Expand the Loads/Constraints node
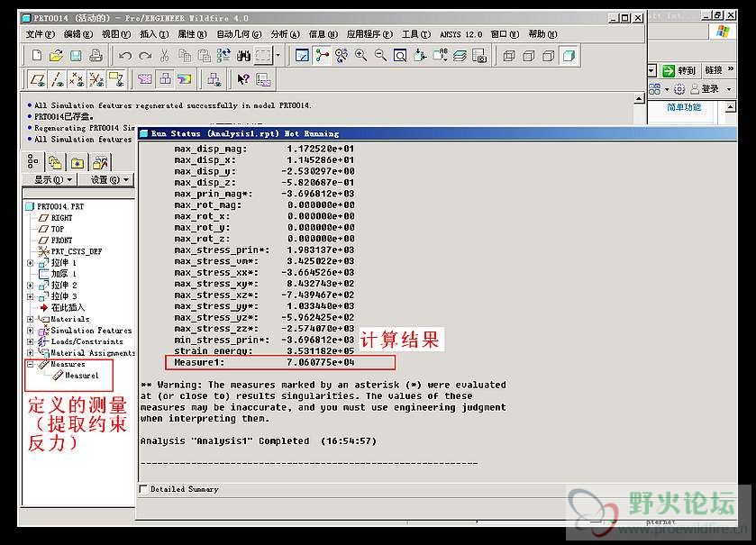The height and width of the screenshot is (545, 756). (x=30, y=341)
